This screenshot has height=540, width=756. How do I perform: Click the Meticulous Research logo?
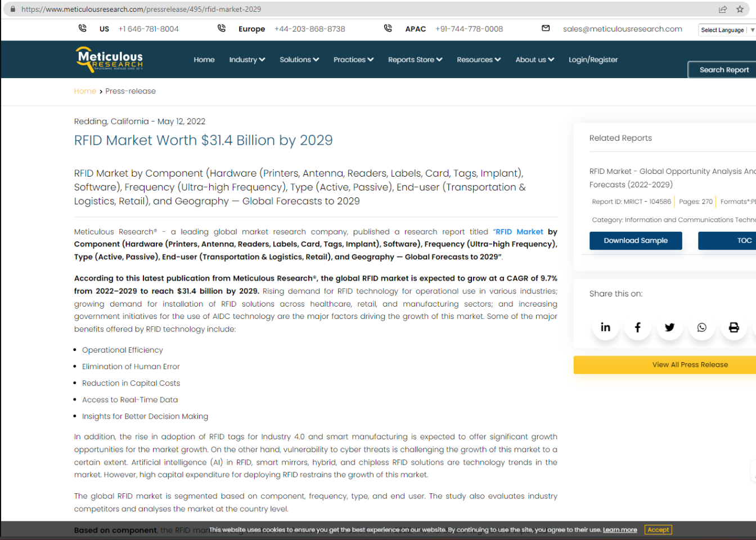(x=110, y=60)
